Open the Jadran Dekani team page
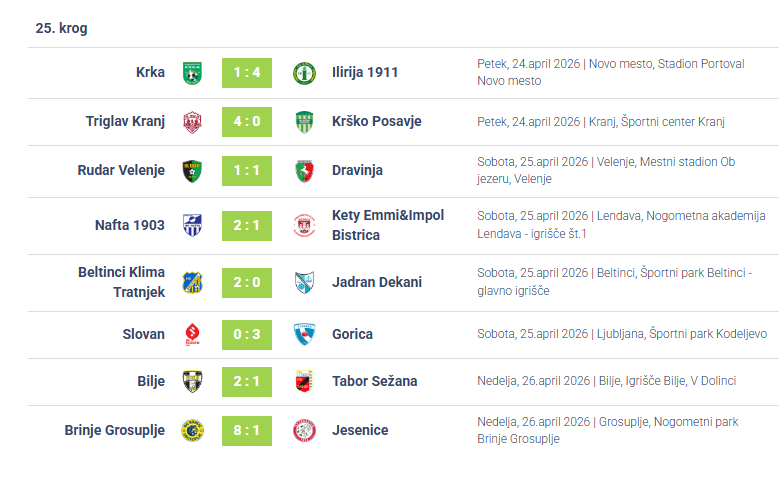 pyautogui.click(x=376, y=282)
